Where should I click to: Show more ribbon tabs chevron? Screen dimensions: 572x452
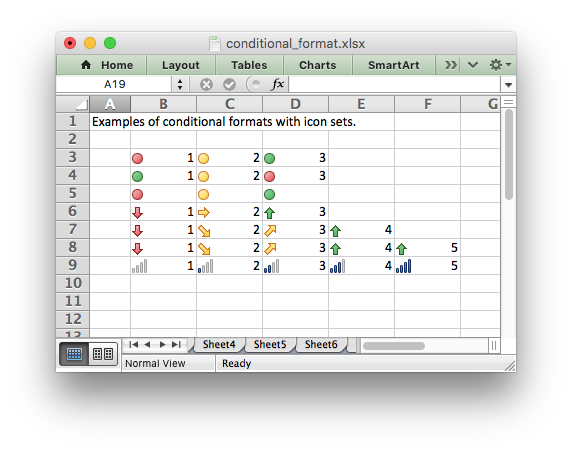click(x=450, y=65)
